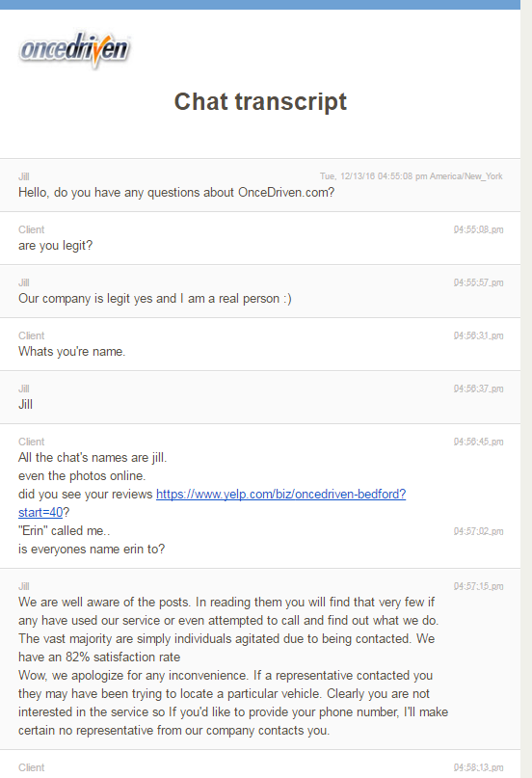Open the Yelp oncedriven-bedford reviews link
Viewport: 532px width, 778px height.
click(280, 495)
